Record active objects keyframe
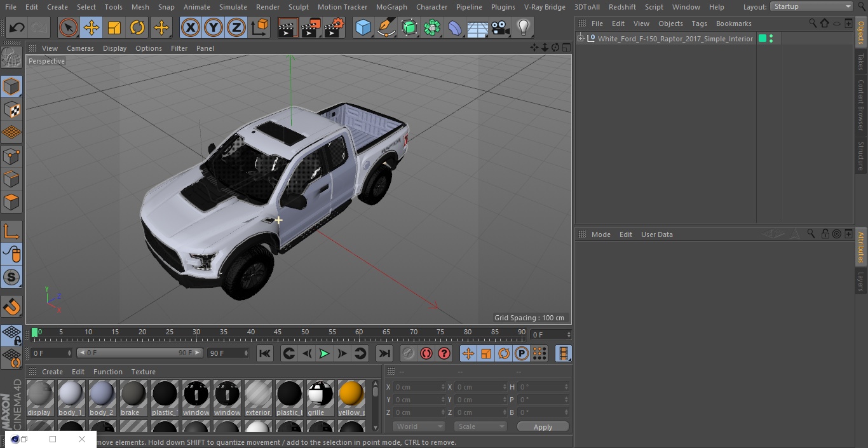 pyautogui.click(x=409, y=353)
